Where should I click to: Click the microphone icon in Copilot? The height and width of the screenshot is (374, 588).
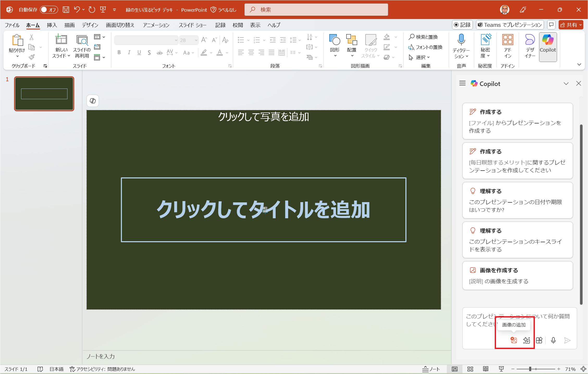point(553,340)
